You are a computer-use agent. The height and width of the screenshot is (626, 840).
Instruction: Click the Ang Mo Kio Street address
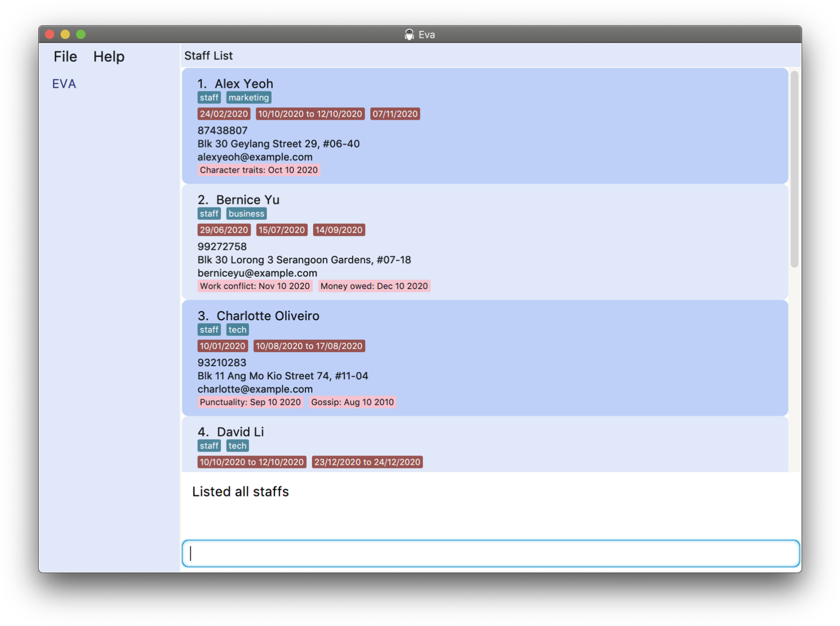point(283,376)
